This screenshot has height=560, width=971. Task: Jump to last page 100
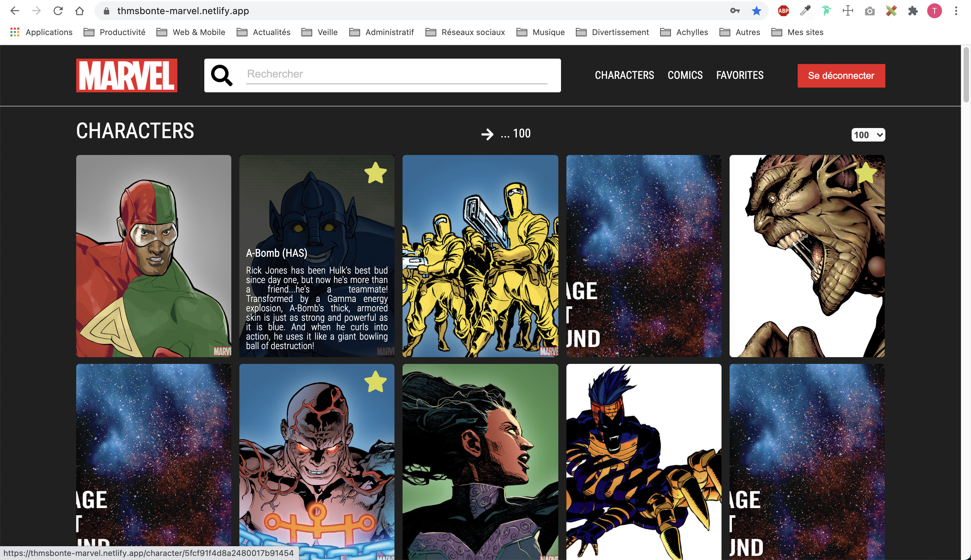coord(522,133)
